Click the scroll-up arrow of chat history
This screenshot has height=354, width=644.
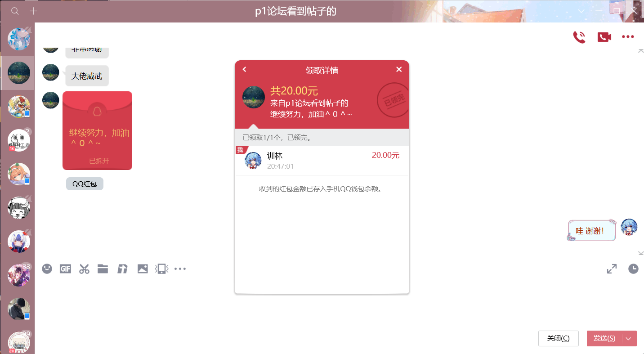point(641,50)
